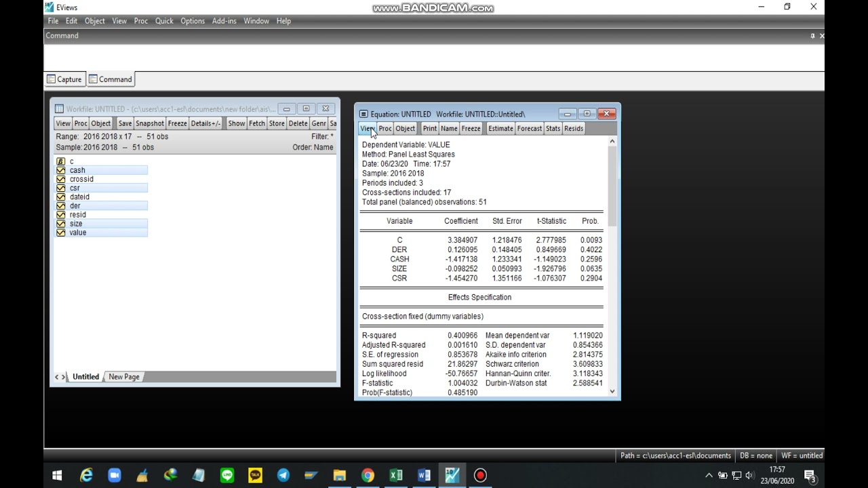This screenshot has width=868, height=488.
Task: Click in the Command input area
Action: 434,57
